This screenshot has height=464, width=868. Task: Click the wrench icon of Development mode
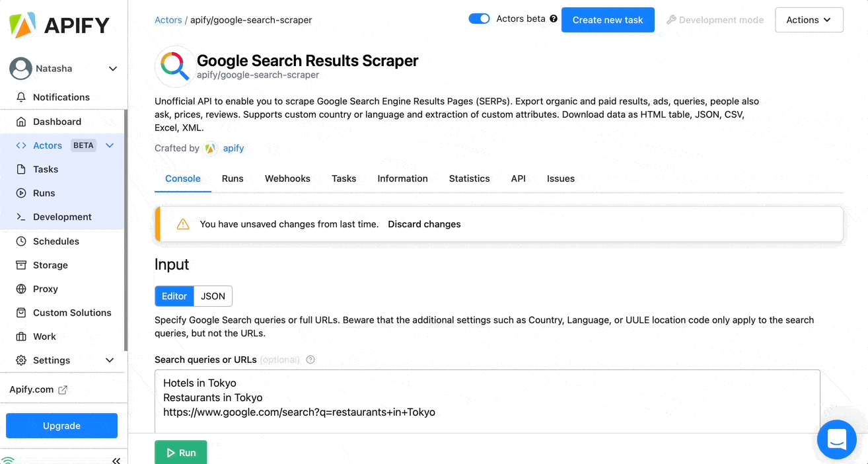671,20
